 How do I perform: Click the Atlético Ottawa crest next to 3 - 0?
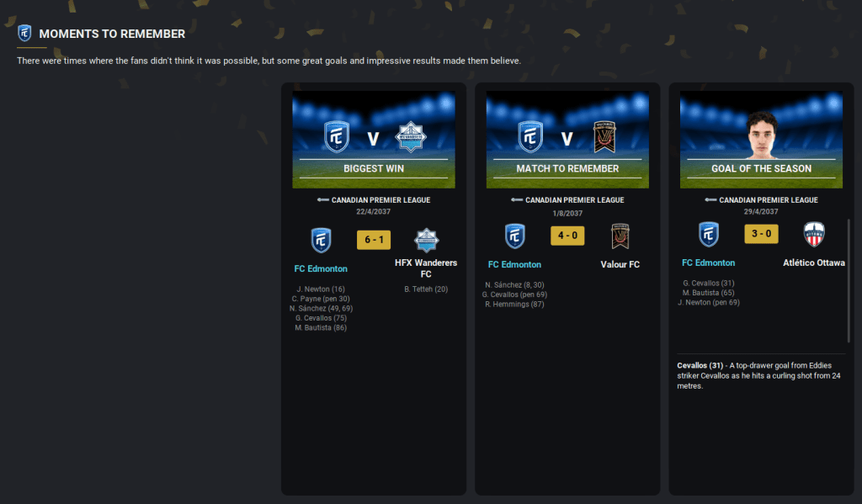click(814, 234)
